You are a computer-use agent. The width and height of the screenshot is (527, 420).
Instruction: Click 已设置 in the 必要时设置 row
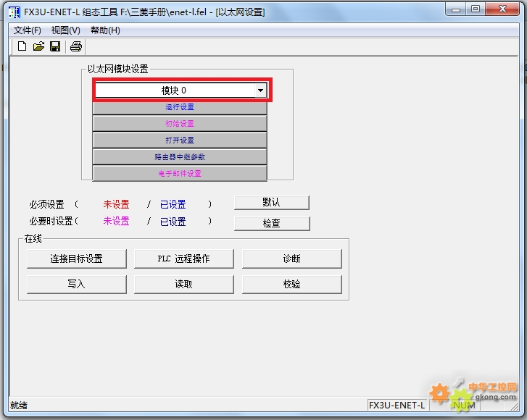(x=173, y=222)
